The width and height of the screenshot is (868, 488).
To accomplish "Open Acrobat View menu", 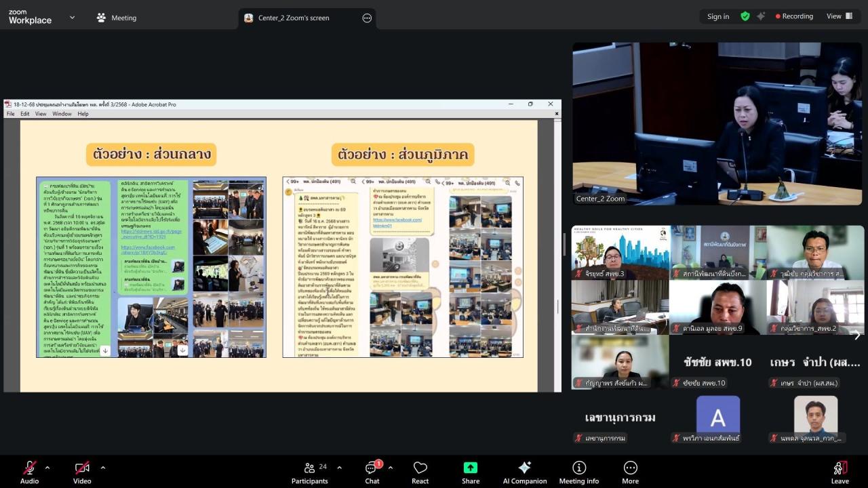I will coord(41,114).
